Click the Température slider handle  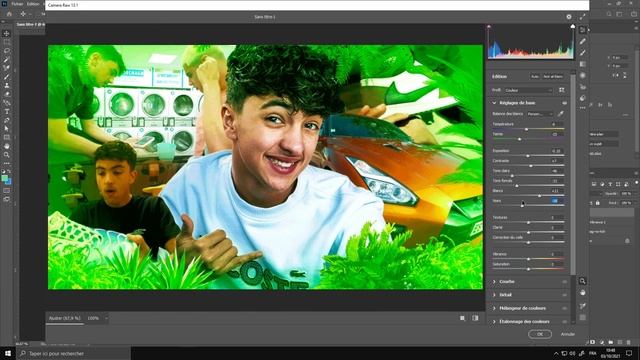527,129
